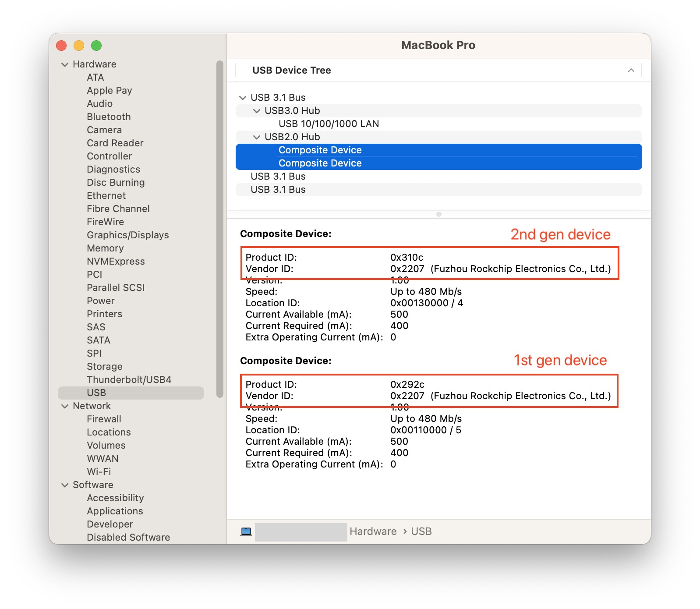Click the sidebar vertical scrollbar
Screen dimensions: 700x609
(x=220, y=229)
